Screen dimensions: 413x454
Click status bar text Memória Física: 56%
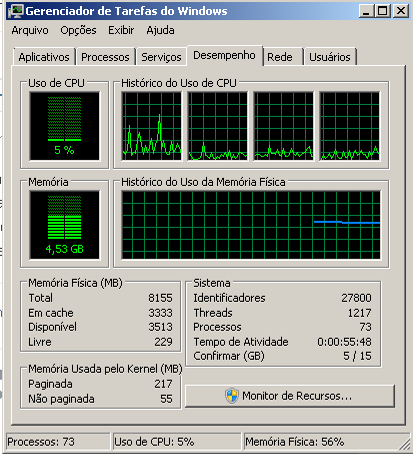(295, 442)
